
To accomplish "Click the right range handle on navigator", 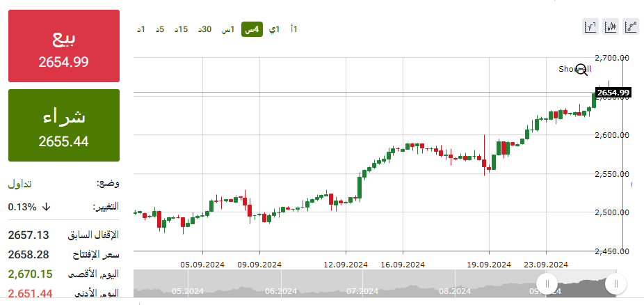I will (x=615, y=283).
